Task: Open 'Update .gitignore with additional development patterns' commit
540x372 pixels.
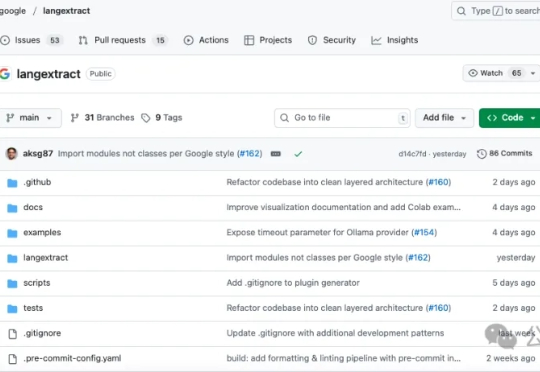Action: (335, 333)
